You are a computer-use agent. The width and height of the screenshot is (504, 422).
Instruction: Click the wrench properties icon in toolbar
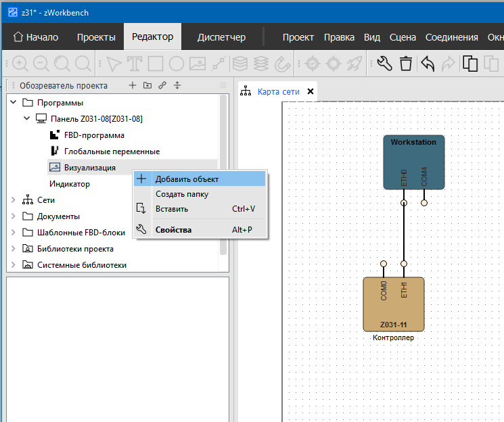[384, 64]
